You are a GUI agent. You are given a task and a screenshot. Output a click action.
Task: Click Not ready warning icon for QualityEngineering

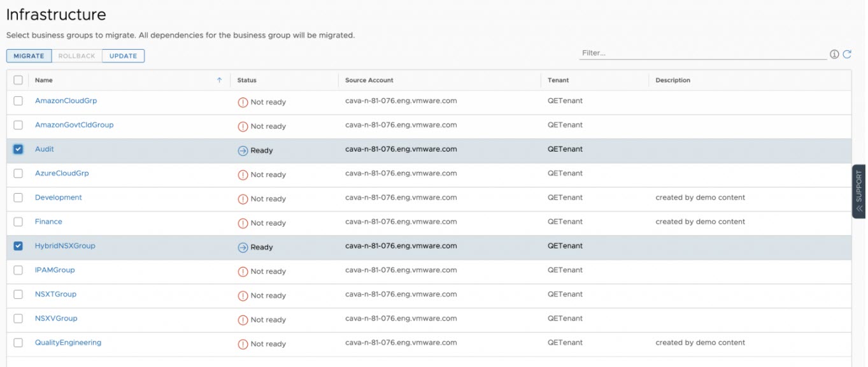pos(243,344)
